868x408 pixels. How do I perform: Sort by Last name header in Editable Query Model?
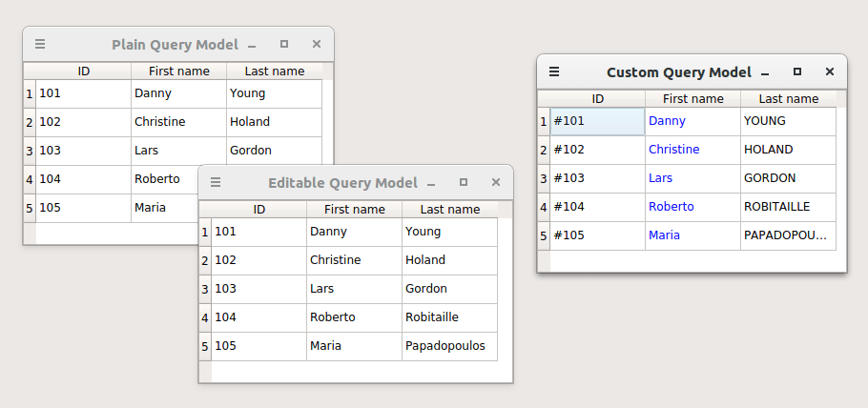point(449,209)
